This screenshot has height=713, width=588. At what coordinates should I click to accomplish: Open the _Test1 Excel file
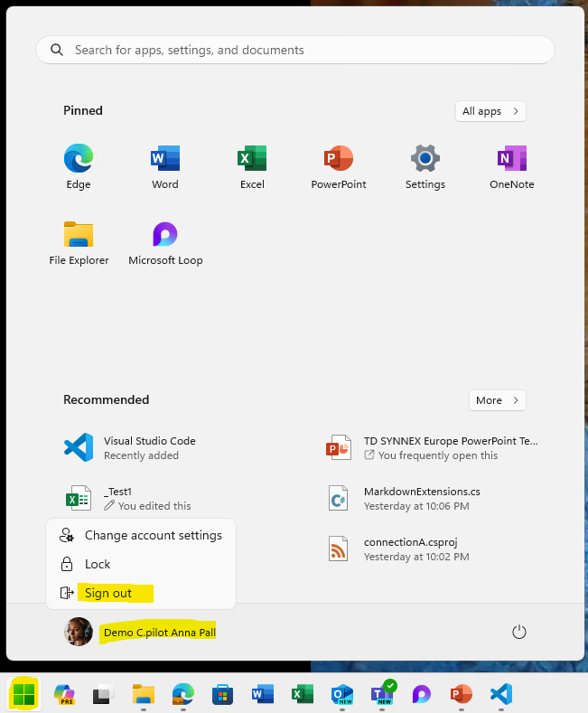click(127, 498)
